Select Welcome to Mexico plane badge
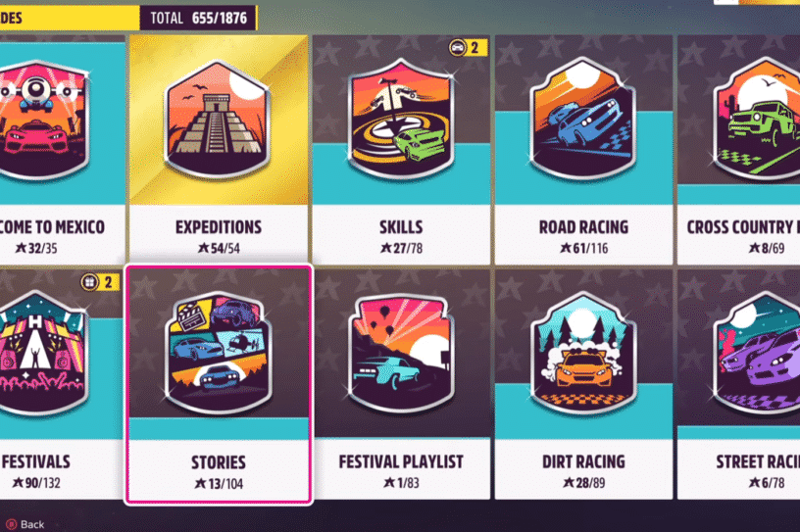The height and width of the screenshot is (532, 800). (44, 120)
